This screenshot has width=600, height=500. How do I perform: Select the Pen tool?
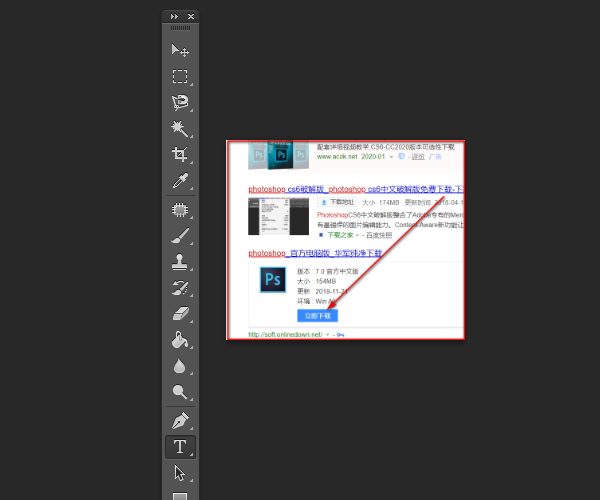(180, 421)
